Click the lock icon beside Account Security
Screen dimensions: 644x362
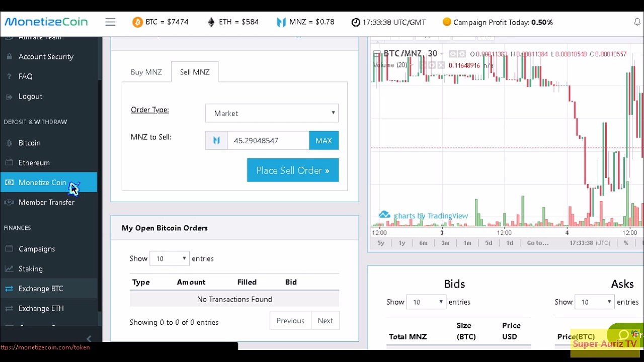pos(9,57)
